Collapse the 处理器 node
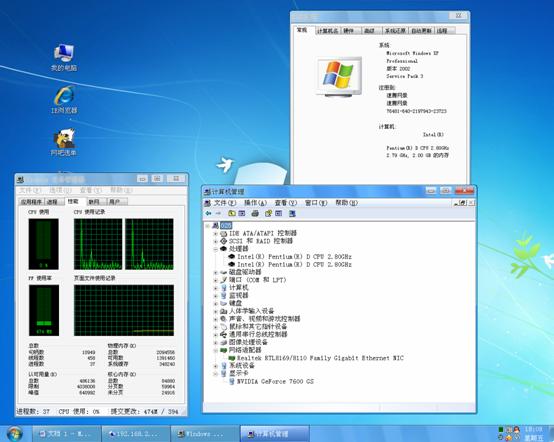The height and width of the screenshot is (442, 554). coord(215,249)
